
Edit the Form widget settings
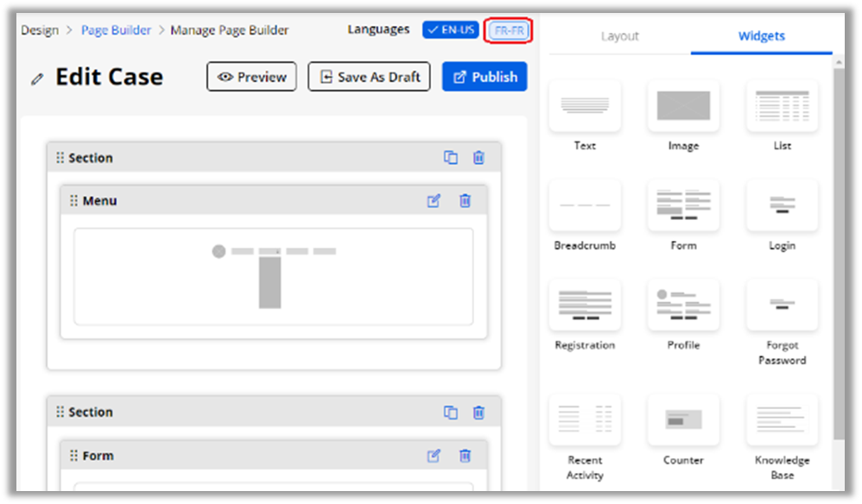434,456
